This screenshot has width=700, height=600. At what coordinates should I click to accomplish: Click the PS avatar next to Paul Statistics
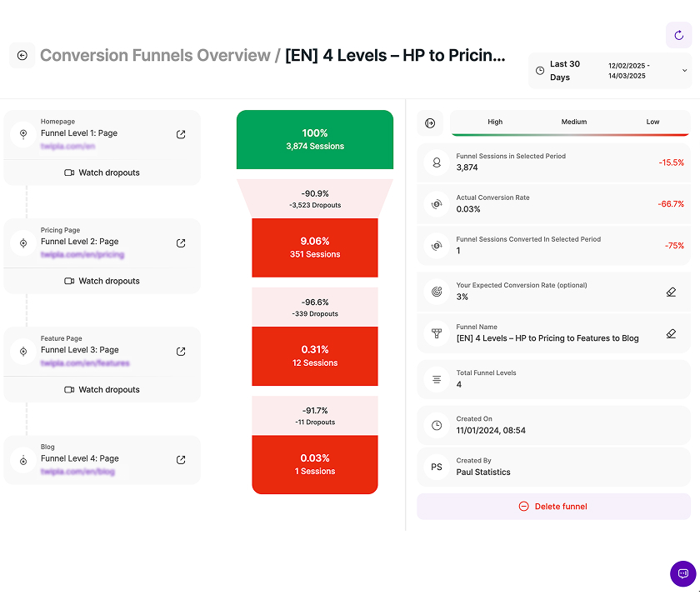click(436, 467)
